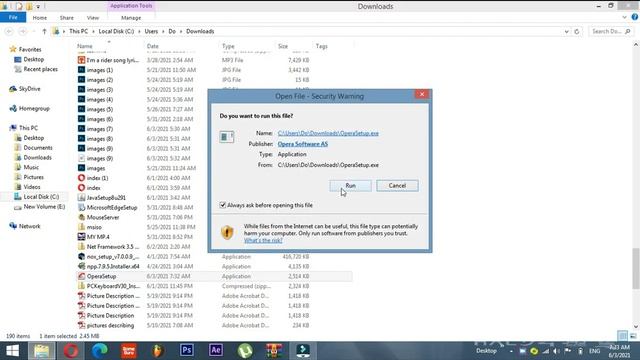Select Videos under This PC
The width and height of the screenshot is (640, 360).
click(27, 187)
